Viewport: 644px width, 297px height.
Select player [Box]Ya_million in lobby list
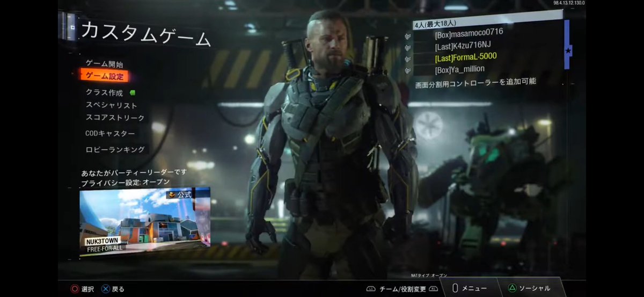pos(460,69)
